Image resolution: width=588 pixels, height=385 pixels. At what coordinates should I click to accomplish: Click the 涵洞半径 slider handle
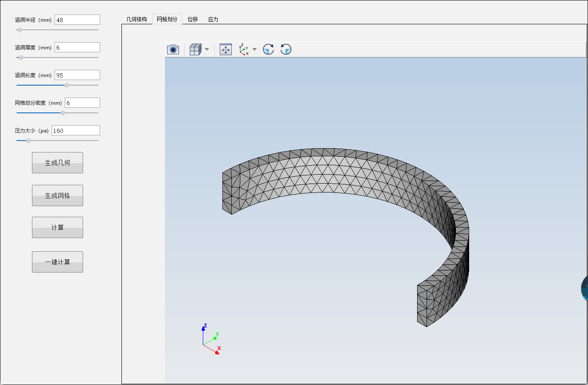tap(19, 30)
